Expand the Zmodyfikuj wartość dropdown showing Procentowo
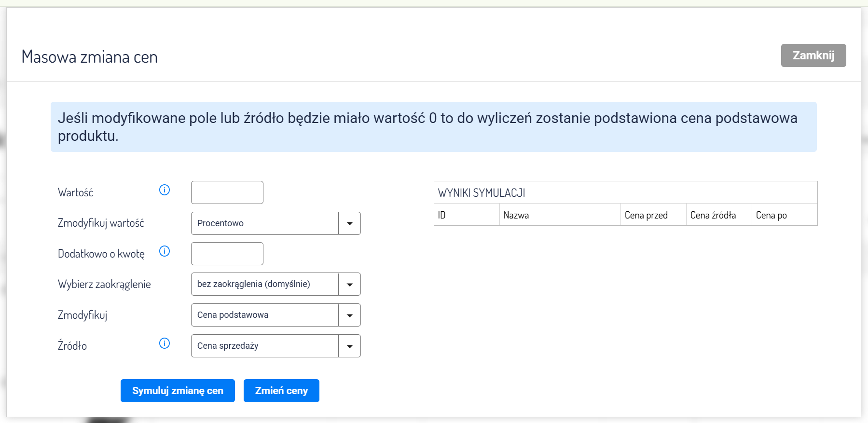The image size is (868, 423). coord(276,223)
